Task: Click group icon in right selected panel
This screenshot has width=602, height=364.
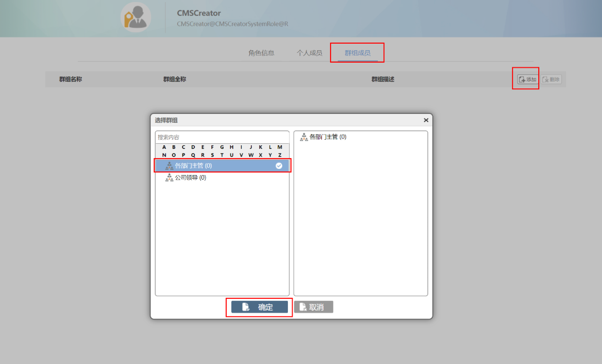Action: pos(304,137)
